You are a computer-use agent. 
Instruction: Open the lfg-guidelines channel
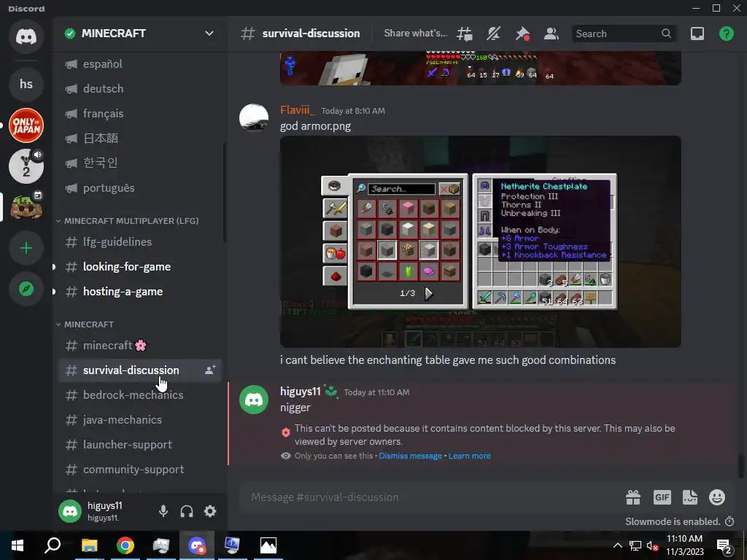point(139,242)
